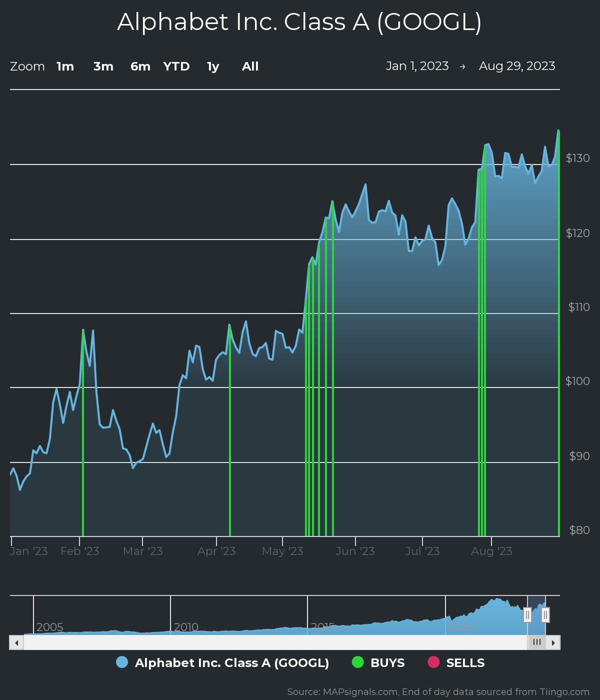The image size is (600, 700).
Task: Toggle the SELLS red legend marker
Action: 433,662
